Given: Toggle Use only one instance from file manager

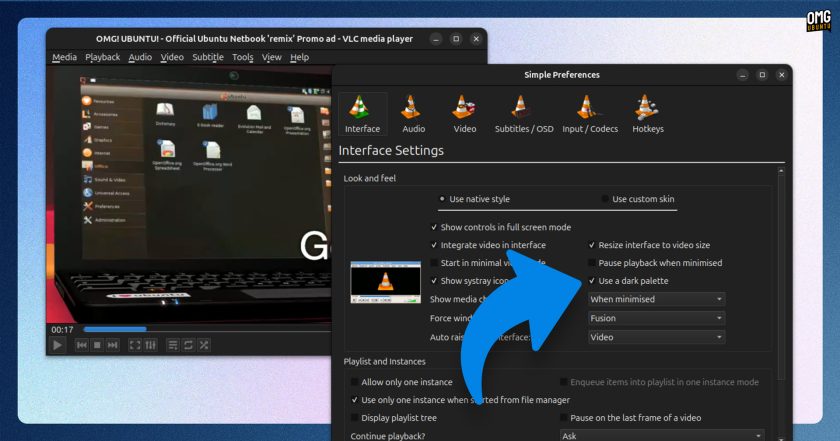Looking at the screenshot, I should tap(460, 400).
